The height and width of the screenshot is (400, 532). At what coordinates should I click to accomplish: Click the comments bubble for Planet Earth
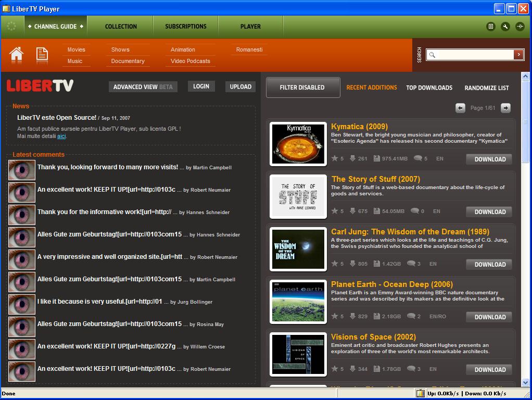(411, 316)
